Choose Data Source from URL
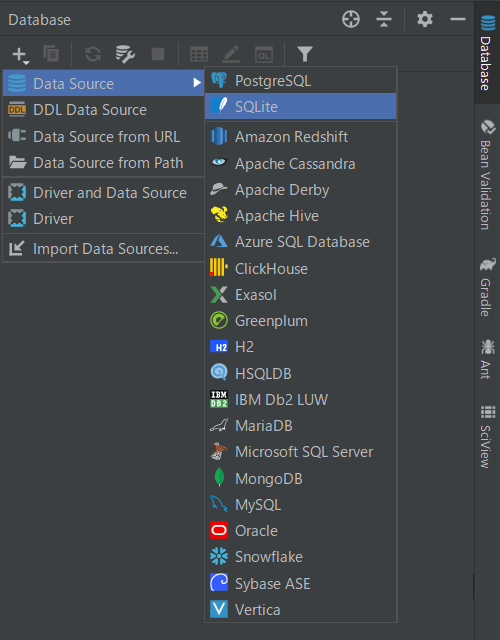The image size is (500, 640). 103,136
